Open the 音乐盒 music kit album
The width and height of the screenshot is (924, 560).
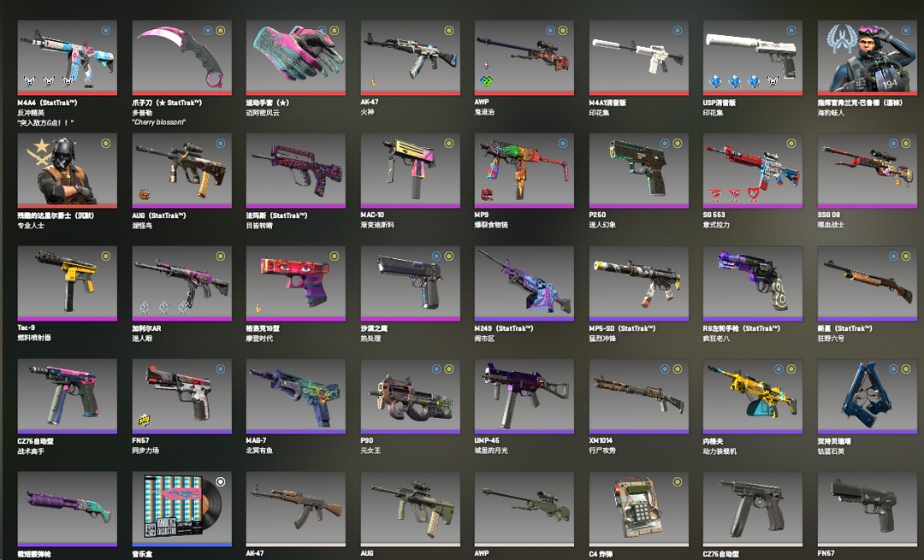(181, 509)
